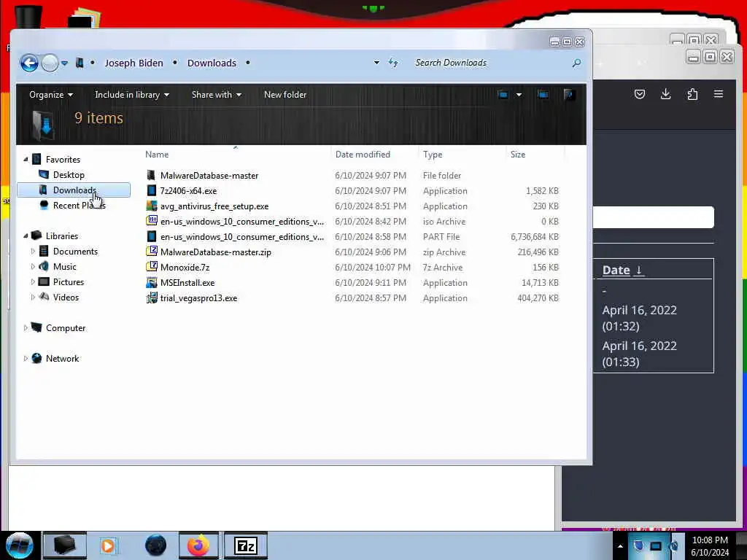The image size is (747, 560).
Task: Show hidden tray icons arrow
Action: tap(620, 545)
